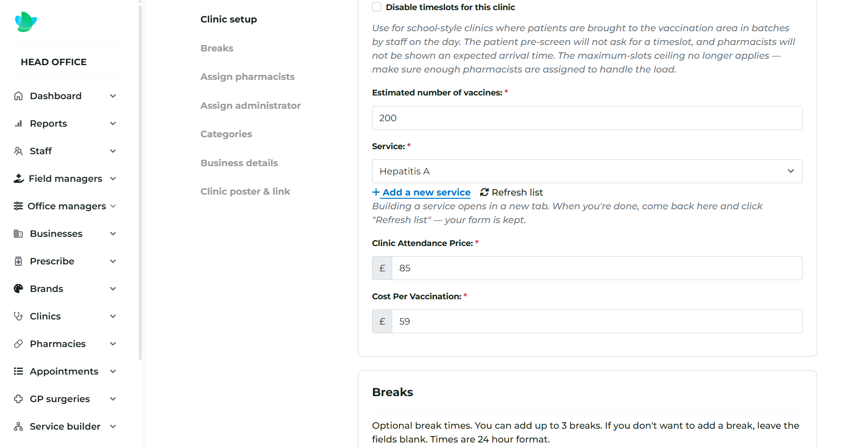
Task: Open the Service dropdown showing Hepatitis A
Action: 587,171
